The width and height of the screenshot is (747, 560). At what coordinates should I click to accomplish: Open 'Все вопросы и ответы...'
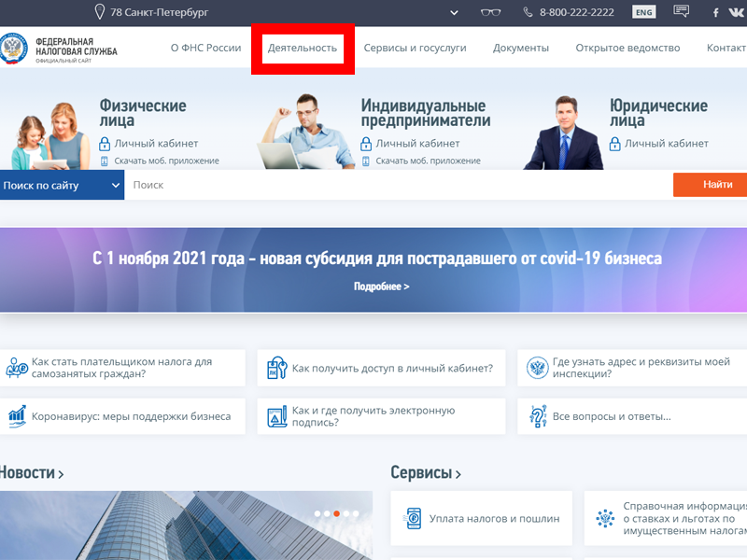click(612, 416)
